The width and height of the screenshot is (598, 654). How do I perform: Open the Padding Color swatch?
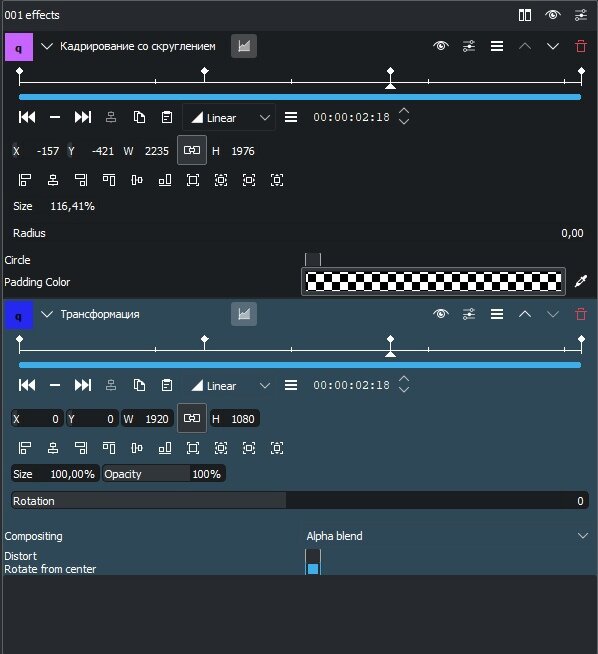click(433, 282)
